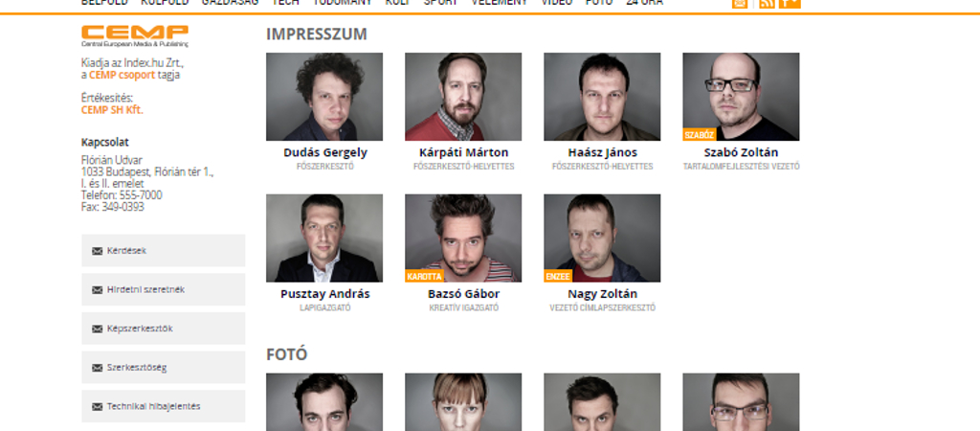Click the Szerkesztőség contact button
Screen dimensions: 980x431
pyautogui.click(x=163, y=367)
